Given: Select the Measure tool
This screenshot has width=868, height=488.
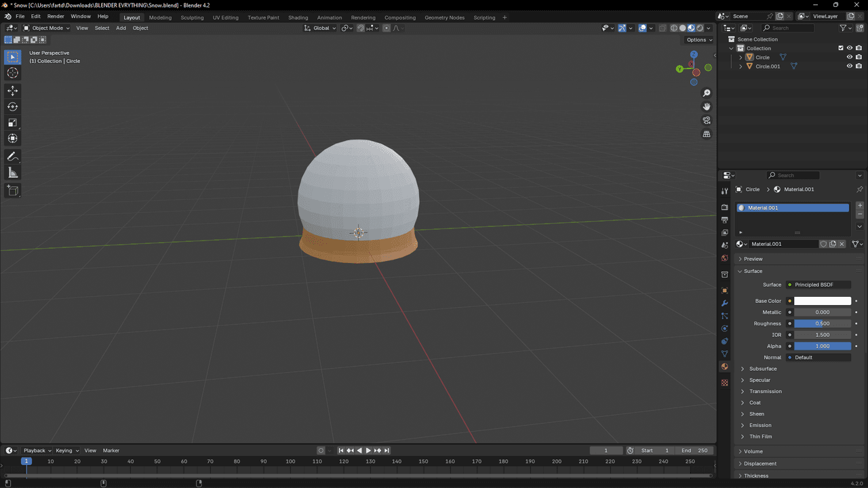Looking at the screenshot, I should (x=12, y=173).
